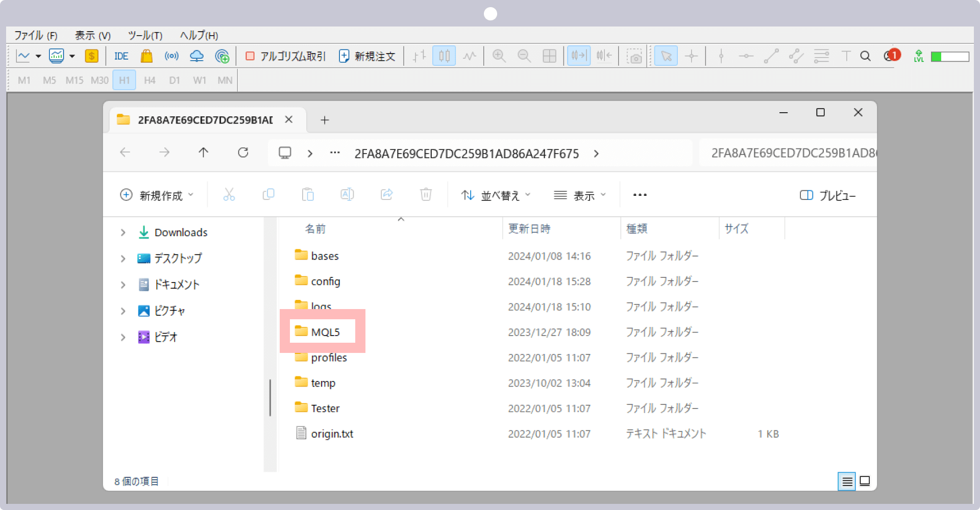Open the IDE (MetaEditor) toolbar button
Viewport: 980px width, 510px height.
pos(121,56)
